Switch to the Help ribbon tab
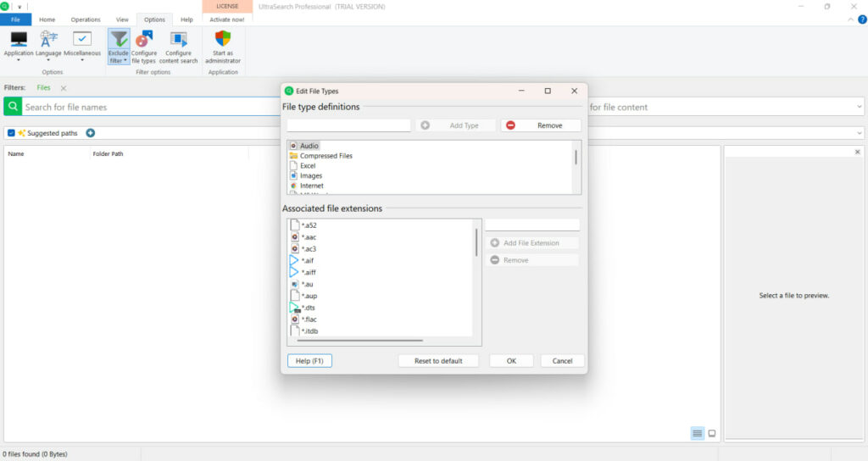868x461 pixels. tap(187, 19)
